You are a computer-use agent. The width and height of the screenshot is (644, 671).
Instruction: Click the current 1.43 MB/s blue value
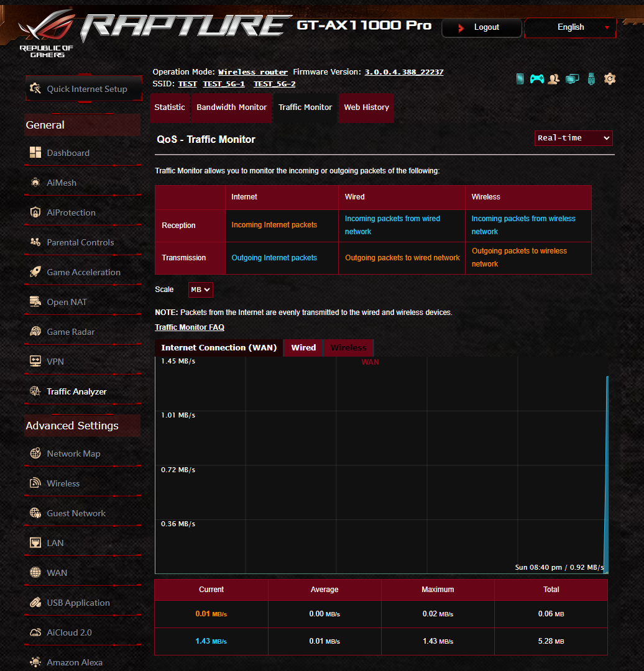click(x=211, y=641)
